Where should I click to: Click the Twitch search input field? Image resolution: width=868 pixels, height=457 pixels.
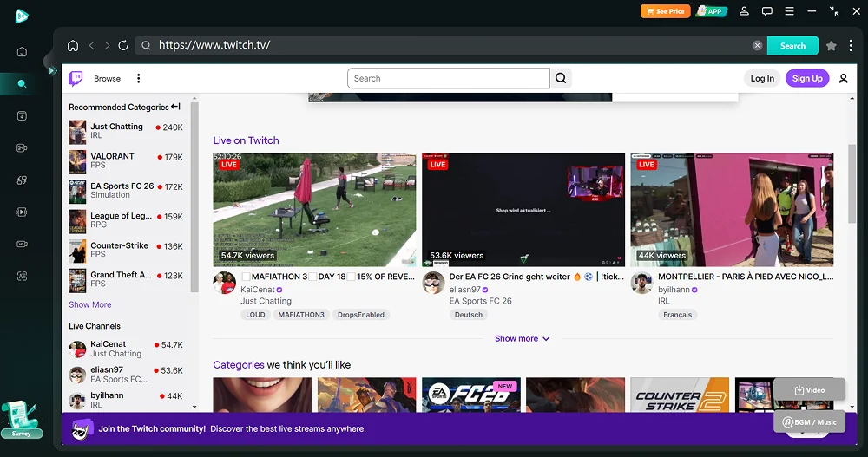tap(448, 78)
